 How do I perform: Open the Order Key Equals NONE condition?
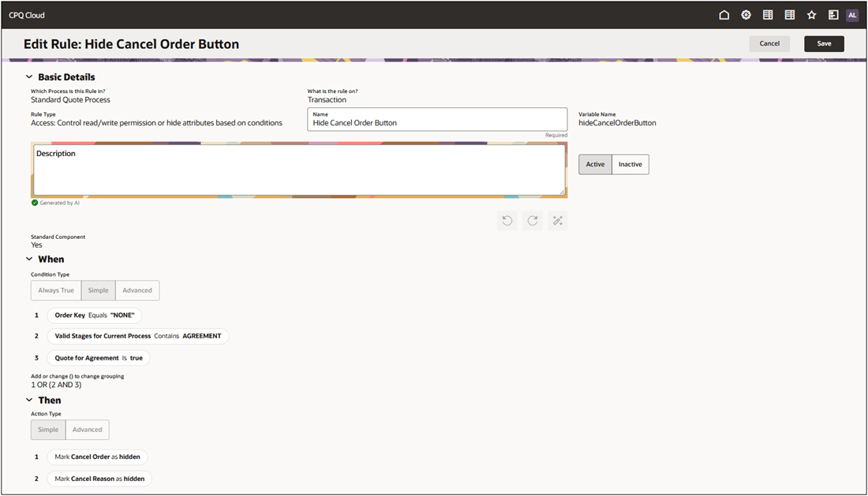(95, 315)
